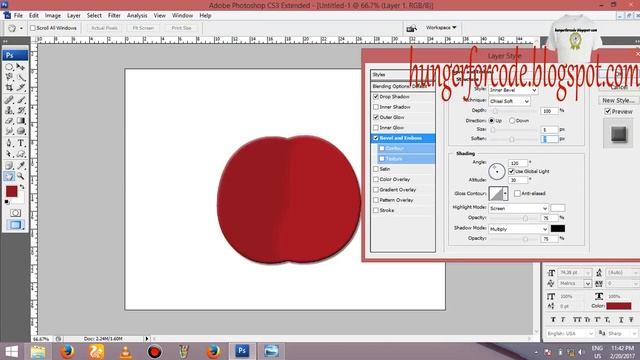Toggle the Bevel and Emboss checkbox

click(376, 138)
